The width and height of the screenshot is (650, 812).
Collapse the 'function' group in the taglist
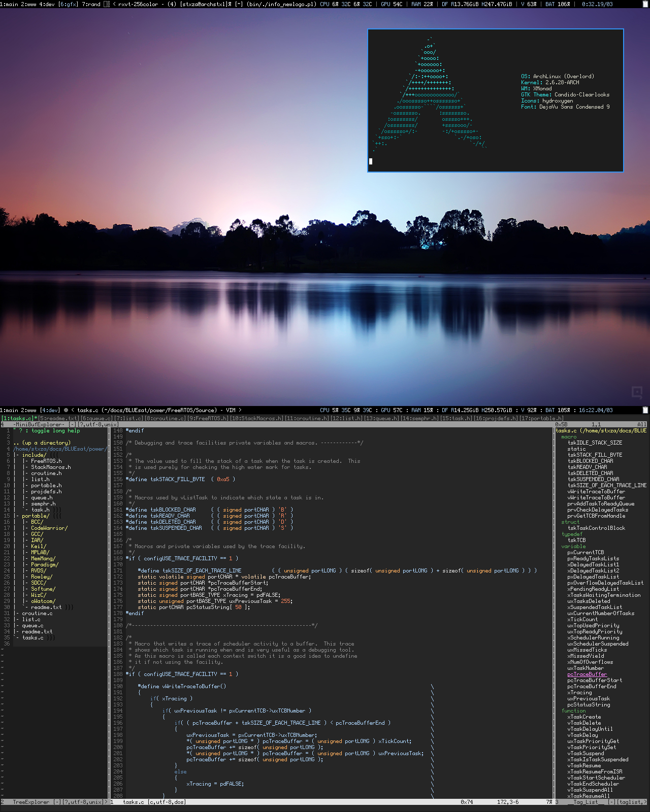pyautogui.click(x=573, y=711)
